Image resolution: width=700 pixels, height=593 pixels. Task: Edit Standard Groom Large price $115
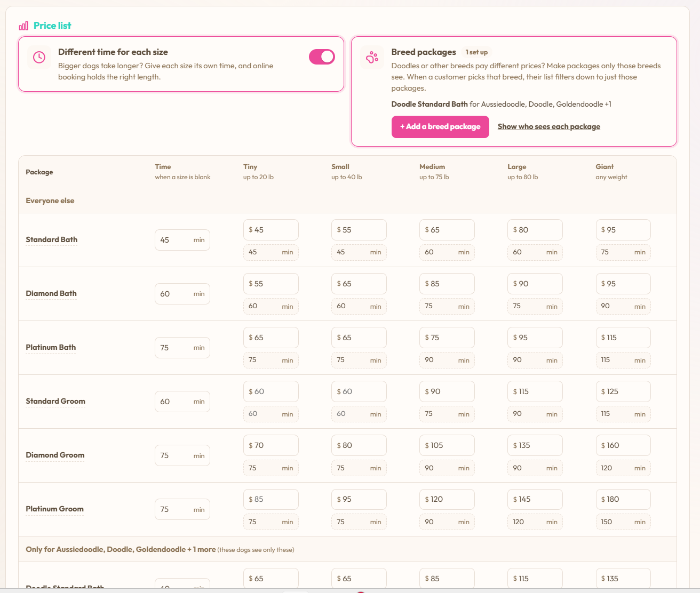(535, 391)
